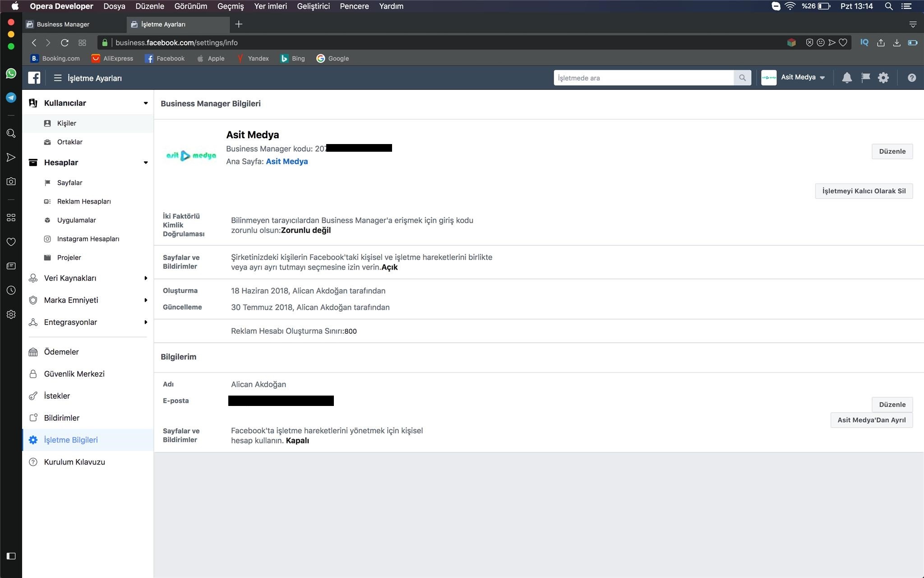This screenshot has height=578, width=924.
Task: Focus the İşletmede ara search field
Action: (643, 78)
